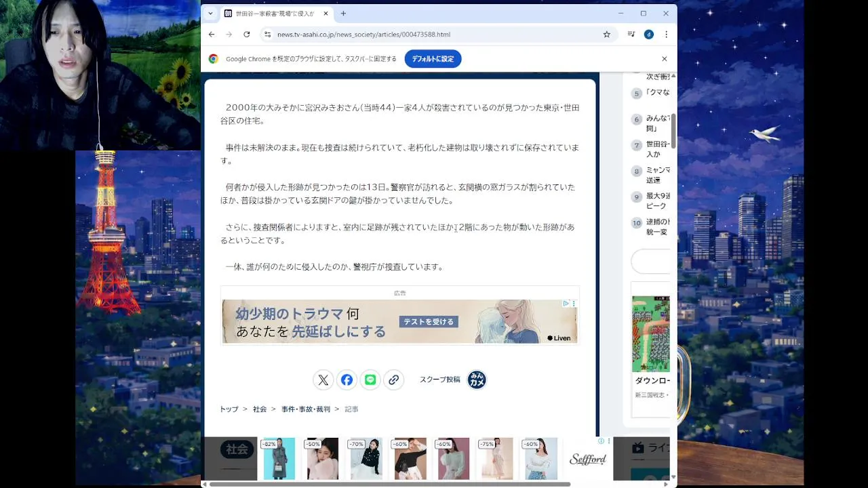Click スクープ投稿 label
Viewport: 868px width, 488px height.
click(440, 380)
